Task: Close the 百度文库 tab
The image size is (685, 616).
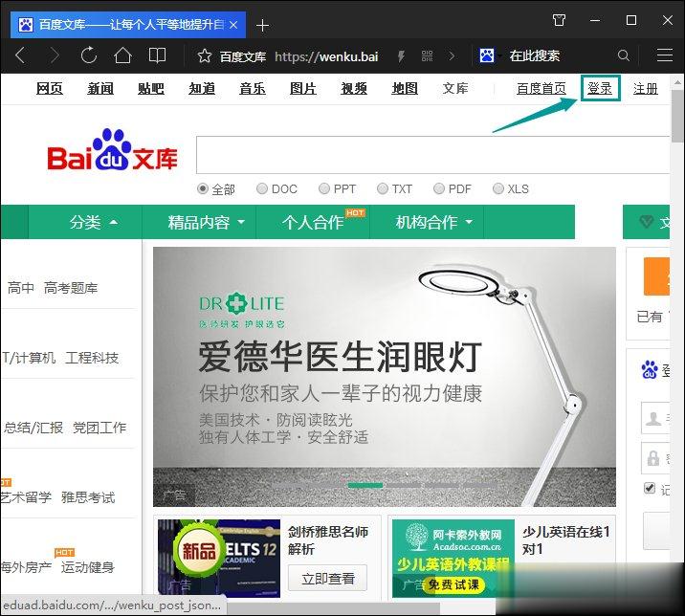Action: coord(233,25)
